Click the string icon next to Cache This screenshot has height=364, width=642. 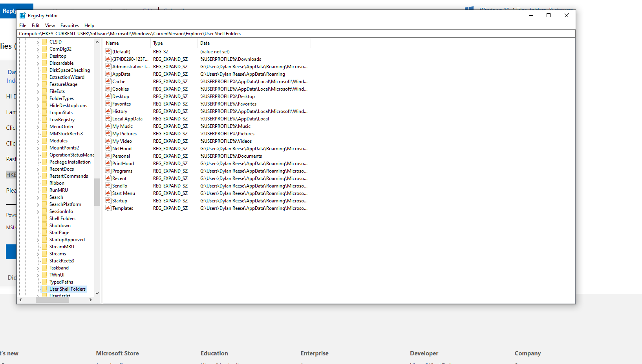click(x=108, y=81)
